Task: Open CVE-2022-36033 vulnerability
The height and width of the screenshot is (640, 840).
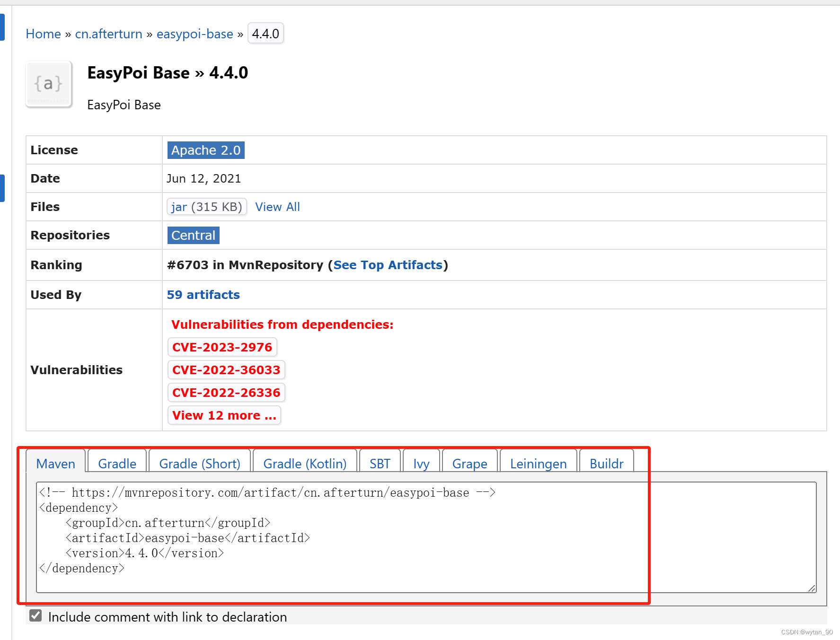Action: click(x=226, y=370)
